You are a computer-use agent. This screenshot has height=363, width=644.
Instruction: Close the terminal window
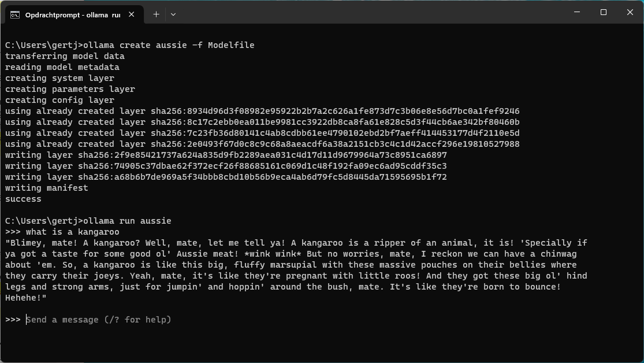pos(630,12)
